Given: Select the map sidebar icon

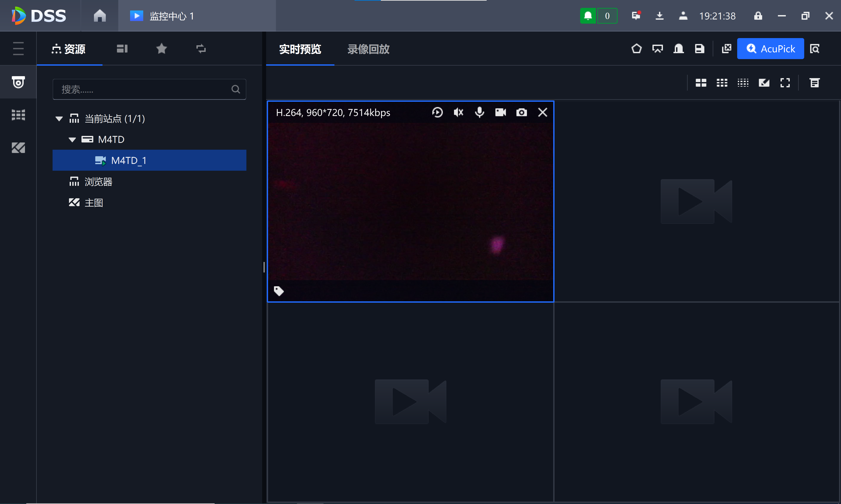Looking at the screenshot, I should pyautogui.click(x=18, y=148).
